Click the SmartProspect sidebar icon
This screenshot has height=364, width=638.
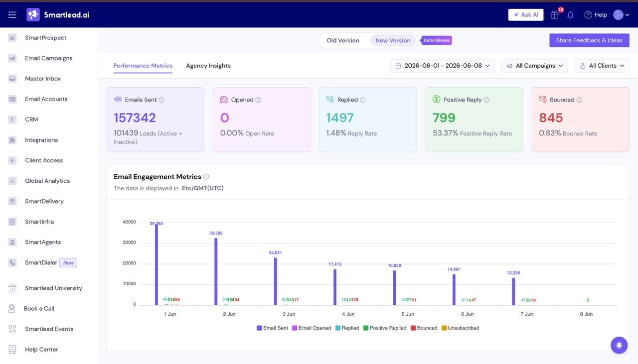coord(12,38)
